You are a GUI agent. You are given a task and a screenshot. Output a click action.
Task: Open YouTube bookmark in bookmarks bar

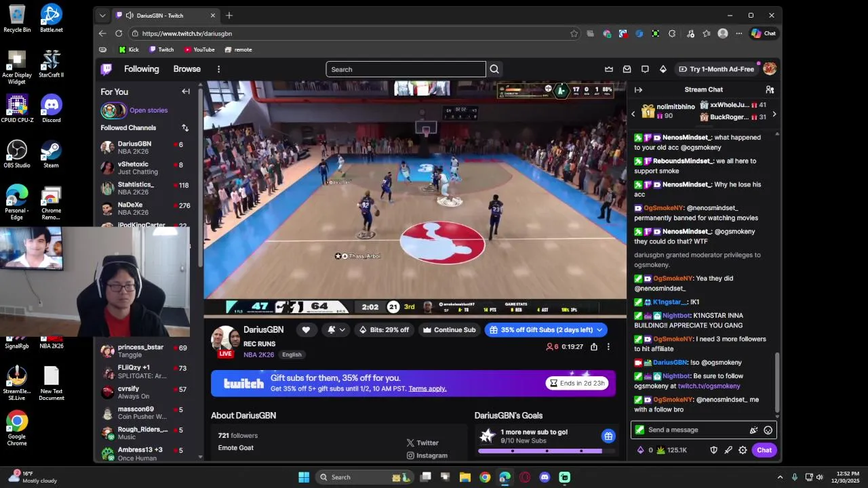pos(199,49)
